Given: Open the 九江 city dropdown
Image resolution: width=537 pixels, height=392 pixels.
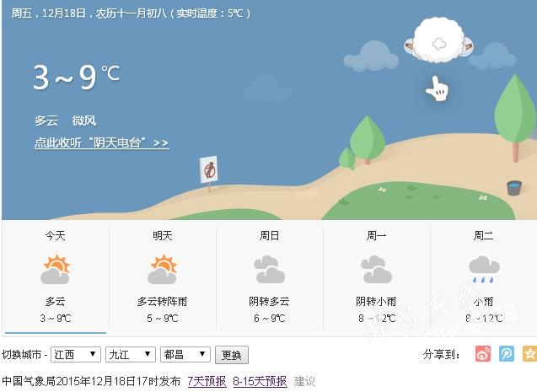Looking at the screenshot, I should click(131, 354).
